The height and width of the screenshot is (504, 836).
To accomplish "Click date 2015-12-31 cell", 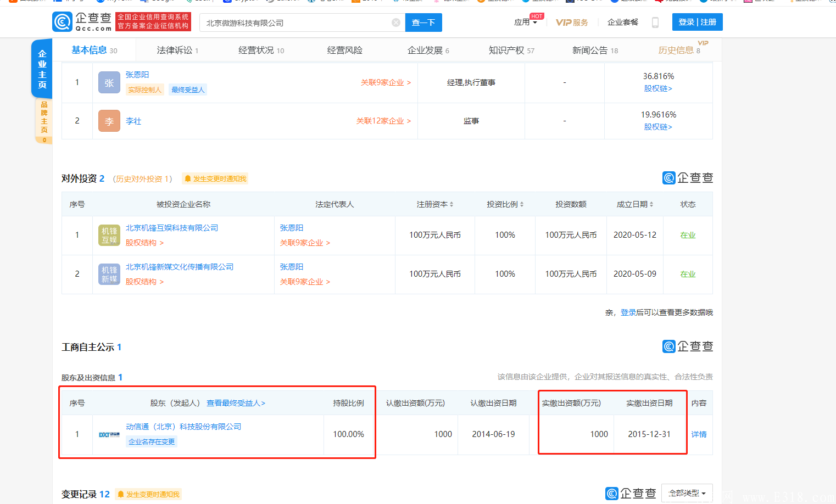I will (x=649, y=434).
